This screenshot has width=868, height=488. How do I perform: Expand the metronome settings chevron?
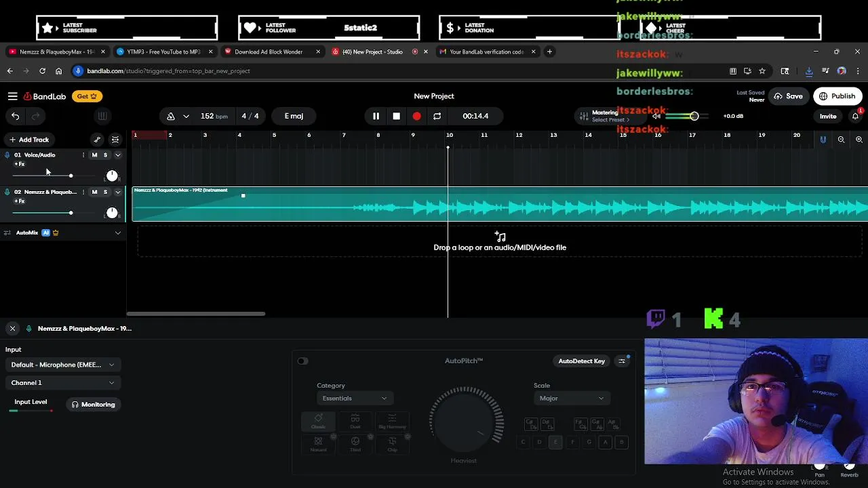point(186,116)
